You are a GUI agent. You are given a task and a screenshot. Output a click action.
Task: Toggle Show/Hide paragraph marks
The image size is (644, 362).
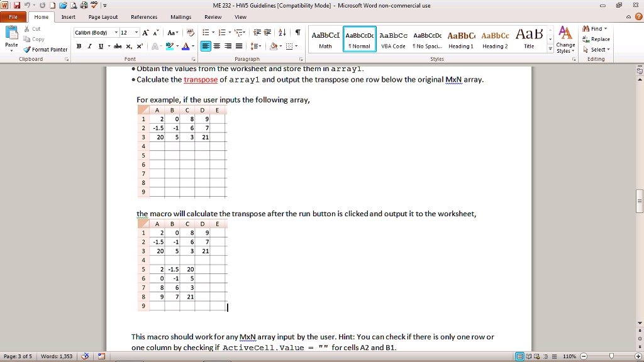pos(297,33)
